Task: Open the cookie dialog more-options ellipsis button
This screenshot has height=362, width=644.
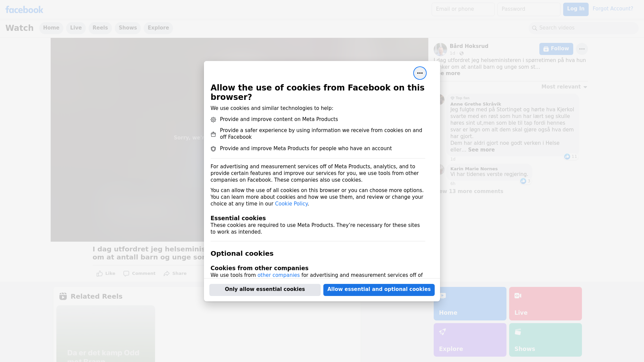Action: pos(420,73)
